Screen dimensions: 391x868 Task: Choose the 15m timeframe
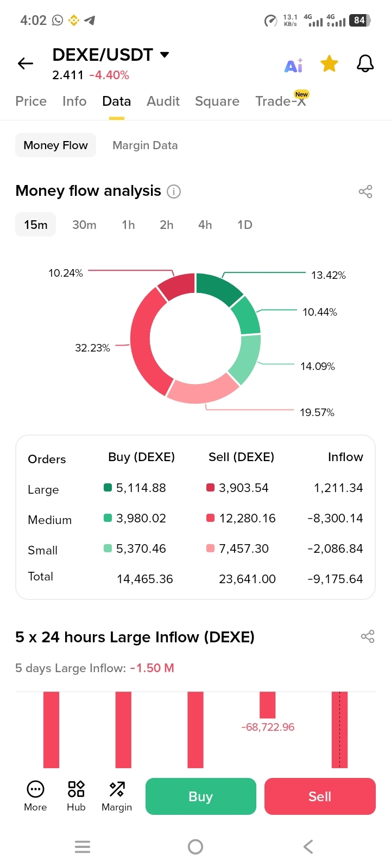[36, 225]
